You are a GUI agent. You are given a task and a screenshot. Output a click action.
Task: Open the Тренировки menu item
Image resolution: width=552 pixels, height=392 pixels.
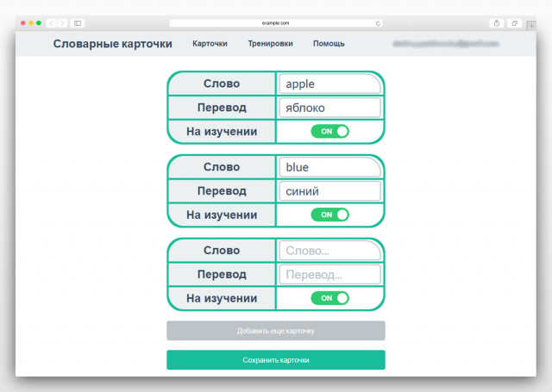click(x=270, y=44)
